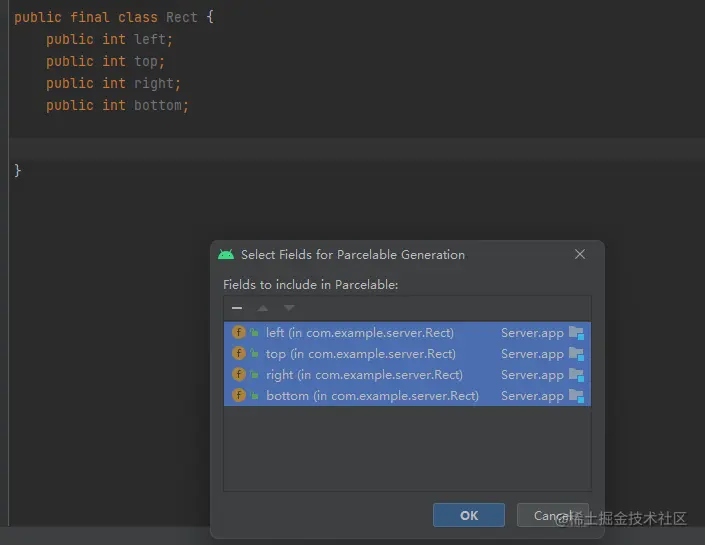Click OK to generate Parcelable
This screenshot has height=545, width=705.
[x=469, y=515]
